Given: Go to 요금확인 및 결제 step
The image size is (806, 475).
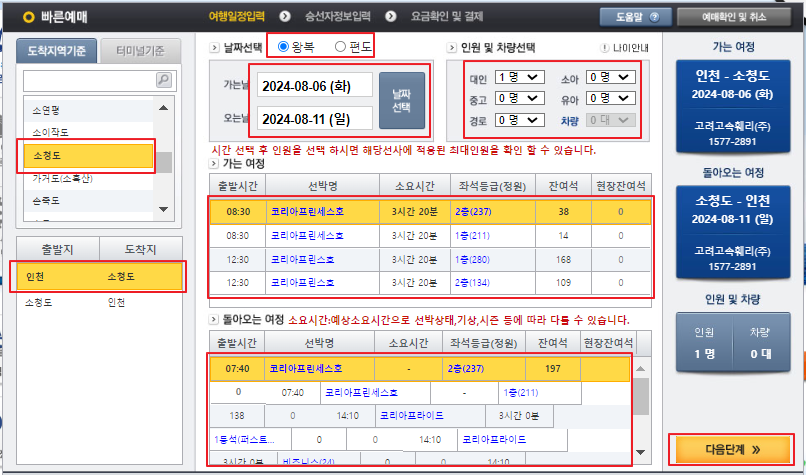Looking at the screenshot, I should coord(447,16).
